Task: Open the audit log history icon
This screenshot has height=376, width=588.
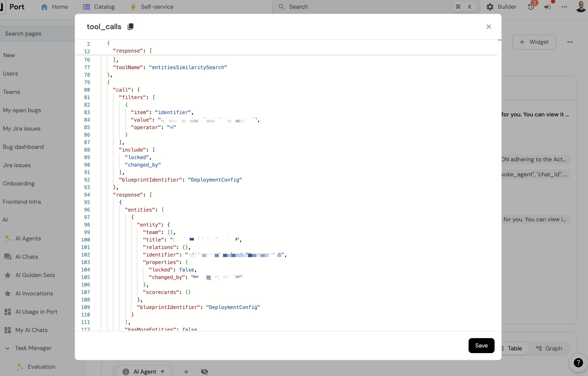Action: (531, 7)
